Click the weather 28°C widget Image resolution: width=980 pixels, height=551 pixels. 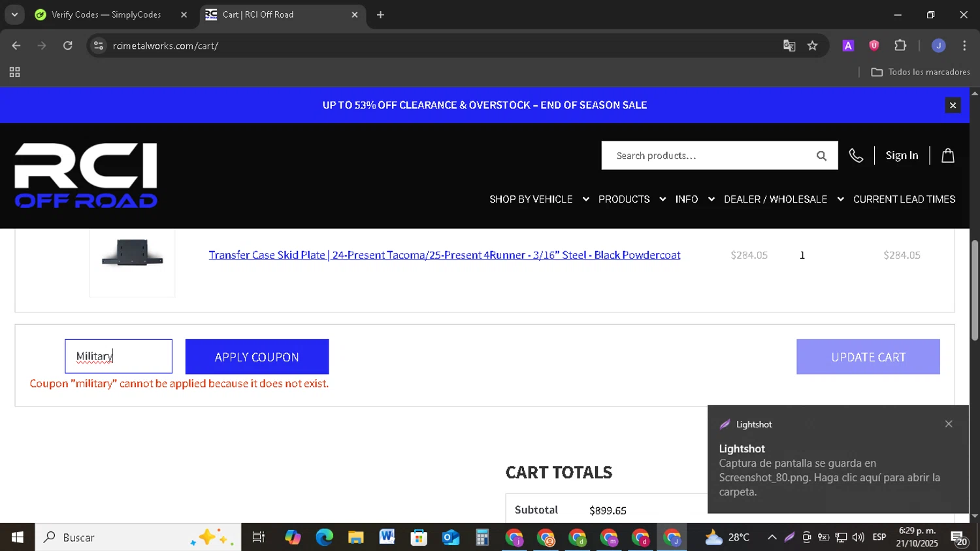pyautogui.click(x=727, y=537)
